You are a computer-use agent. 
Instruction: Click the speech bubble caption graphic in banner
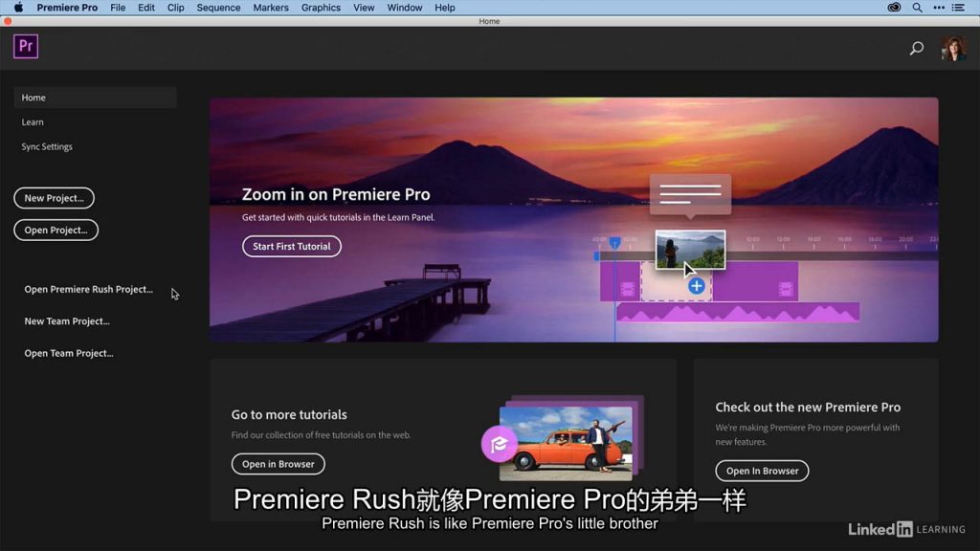tap(691, 195)
